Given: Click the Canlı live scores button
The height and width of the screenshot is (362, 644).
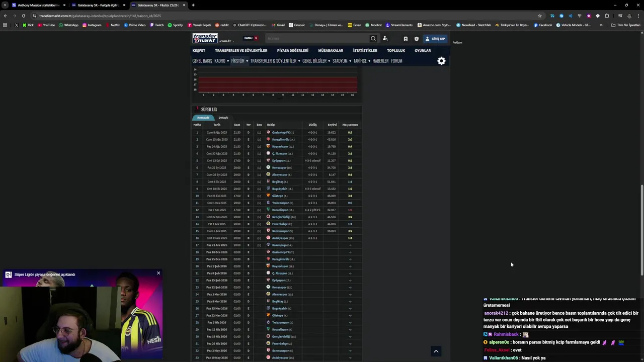Looking at the screenshot, I should click(251, 38).
